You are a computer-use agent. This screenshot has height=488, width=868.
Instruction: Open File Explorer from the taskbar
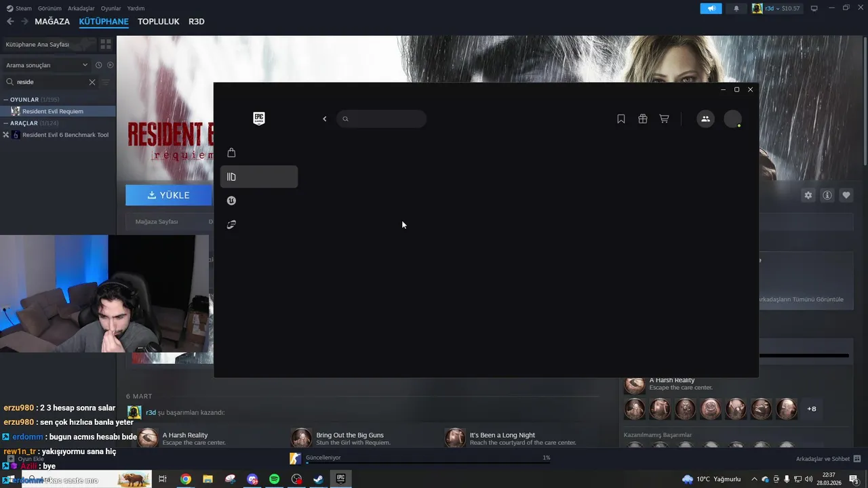(x=208, y=479)
